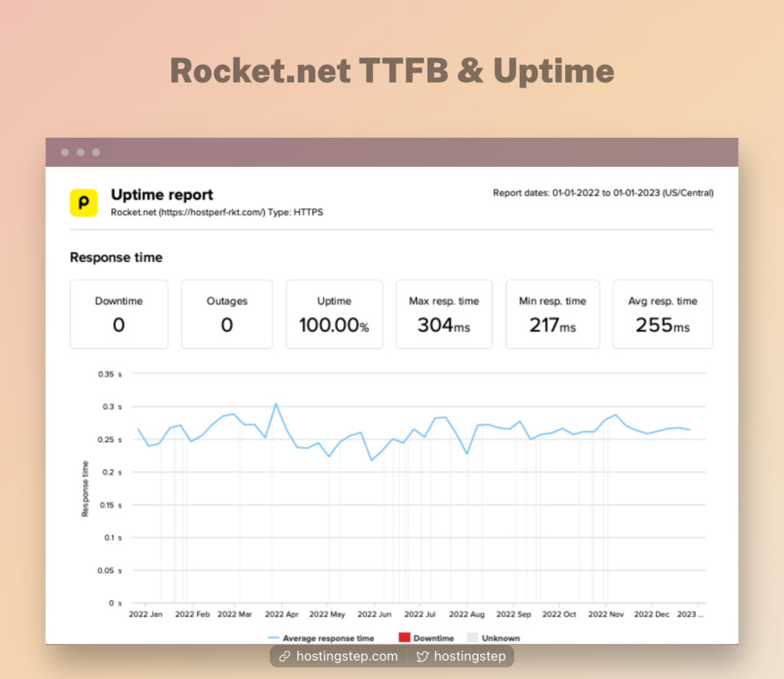Click the 0.35 s axis label

pos(110,374)
